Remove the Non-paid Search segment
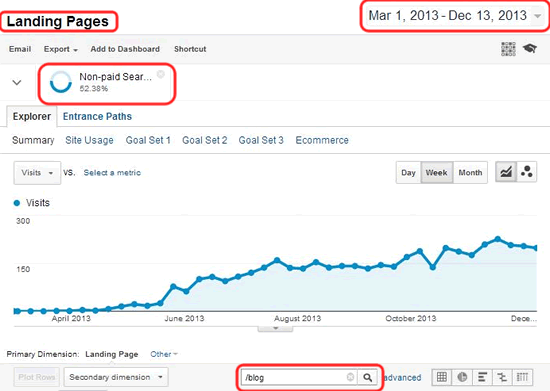 [x=161, y=74]
